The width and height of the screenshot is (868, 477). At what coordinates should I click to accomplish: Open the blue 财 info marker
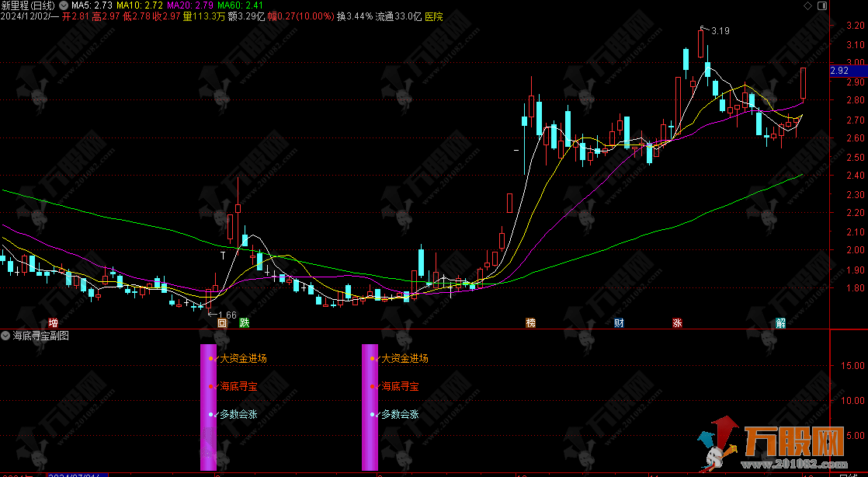pyautogui.click(x=619, y=323)
